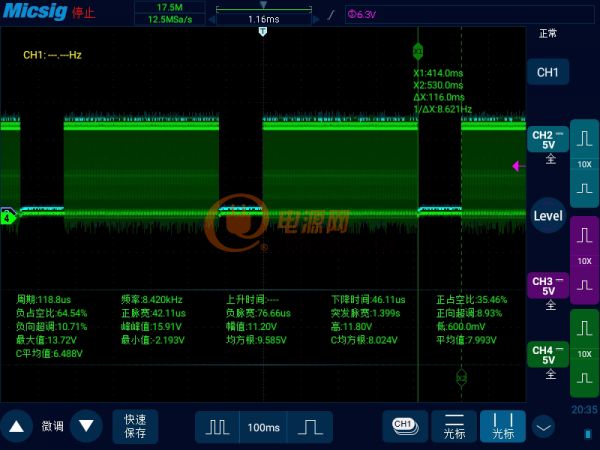Tap the quick save button
This screenshot has height=450, width=600.
point(135,426)
